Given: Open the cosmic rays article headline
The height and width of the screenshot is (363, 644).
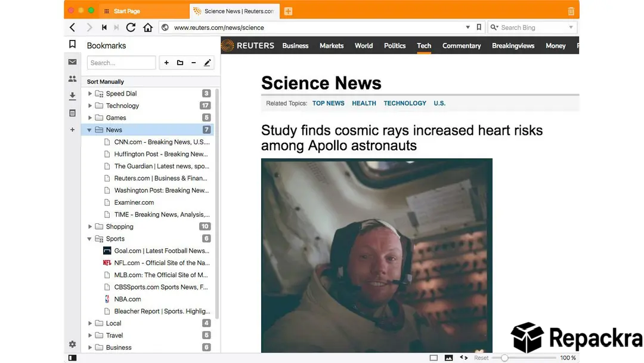Looking at the screenshot, I should [402, 138].
